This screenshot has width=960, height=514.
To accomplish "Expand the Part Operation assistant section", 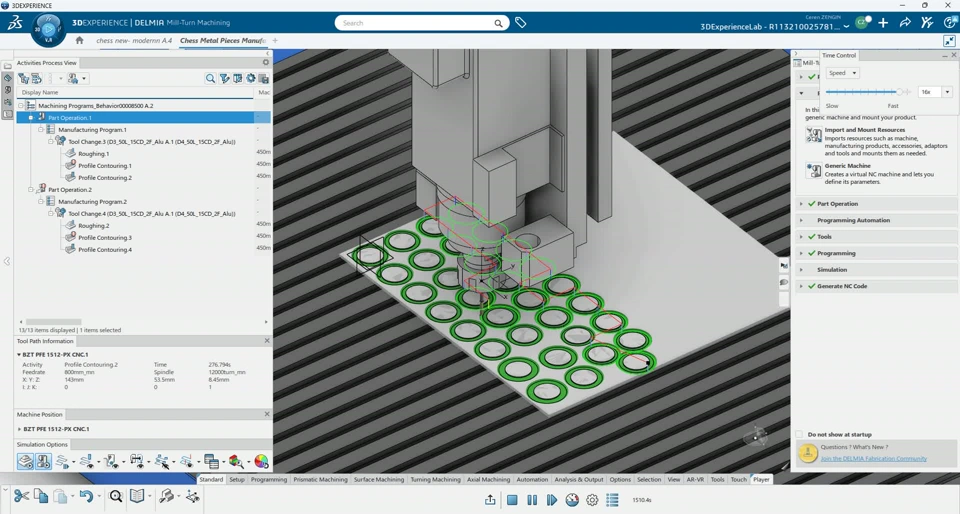I will [x=801, y=204].
